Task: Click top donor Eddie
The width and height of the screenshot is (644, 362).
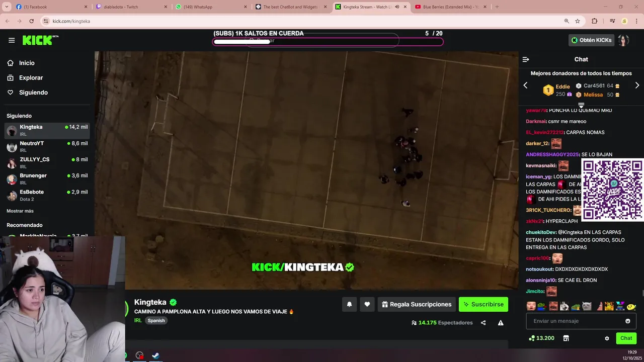Action: click(562, 86)
